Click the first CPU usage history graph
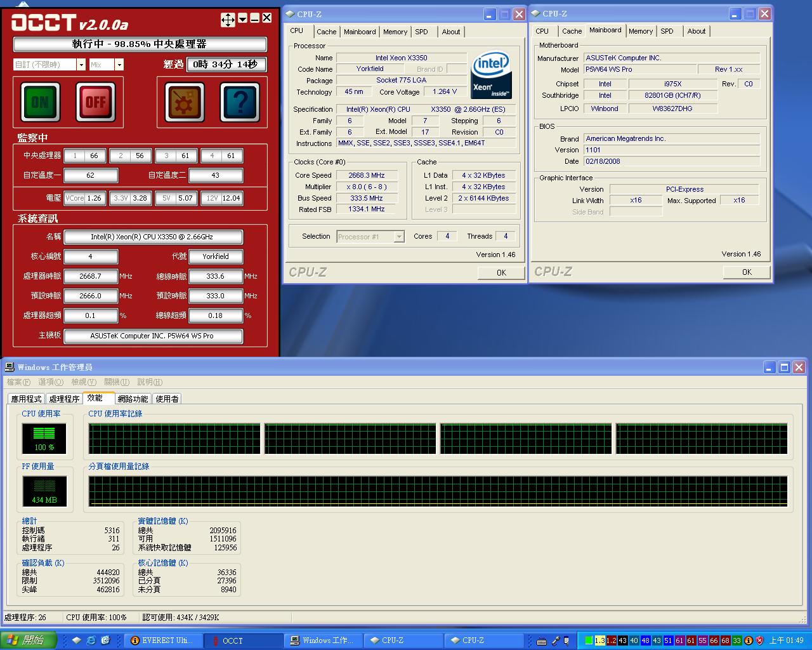The height and width of the screenshot is (650, 812). click(174, 439)
